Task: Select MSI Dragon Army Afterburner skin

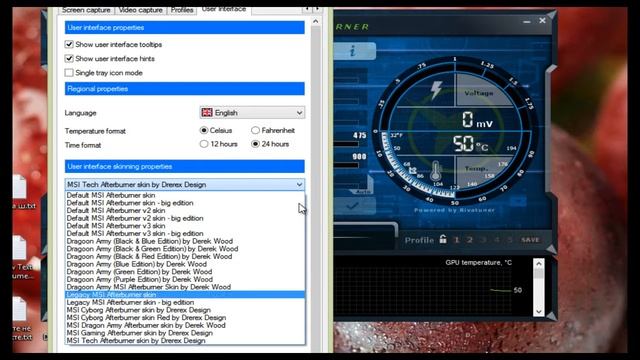Action: (x=185, y=325)
